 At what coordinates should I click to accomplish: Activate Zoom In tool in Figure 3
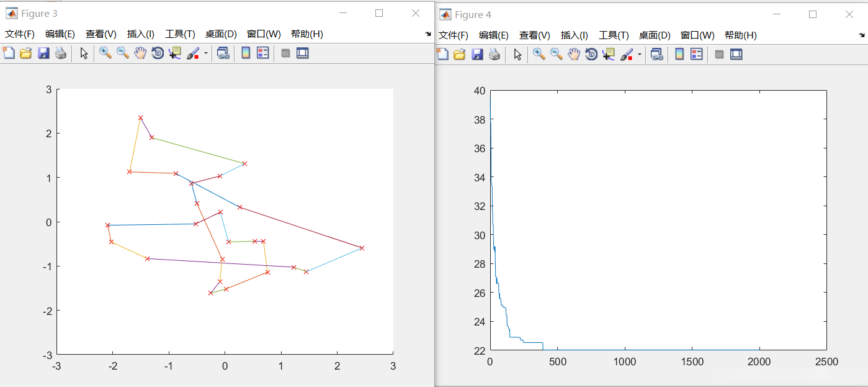click(105, 53)
